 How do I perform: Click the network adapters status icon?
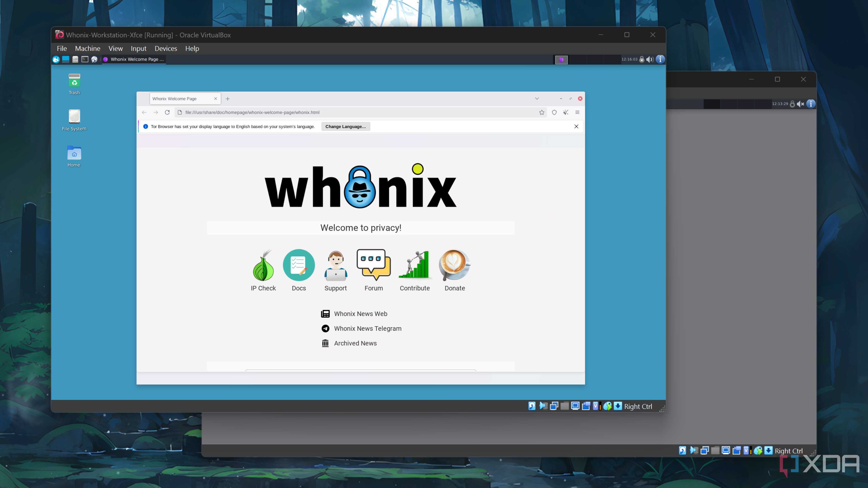coord(554,406)
